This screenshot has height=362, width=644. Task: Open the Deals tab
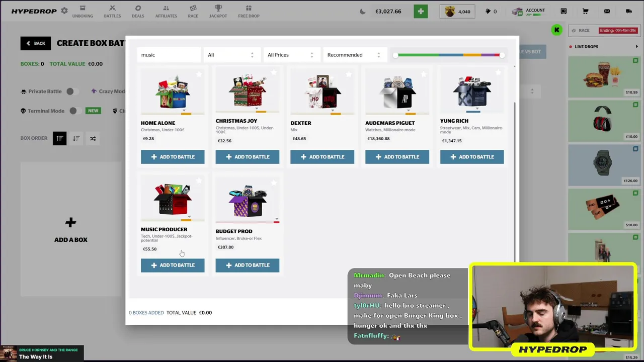pyautogui.click(x=138, y=12)
